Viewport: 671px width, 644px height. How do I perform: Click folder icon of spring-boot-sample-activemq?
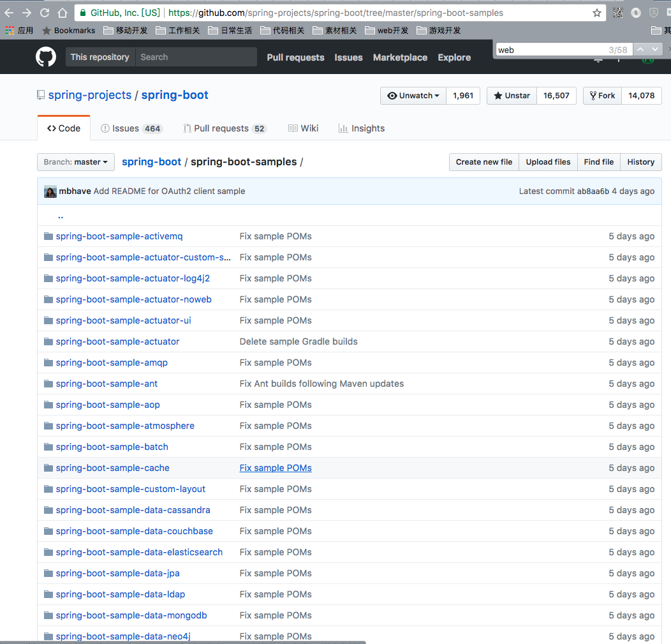pyautogui.click(x=48, y=236)
